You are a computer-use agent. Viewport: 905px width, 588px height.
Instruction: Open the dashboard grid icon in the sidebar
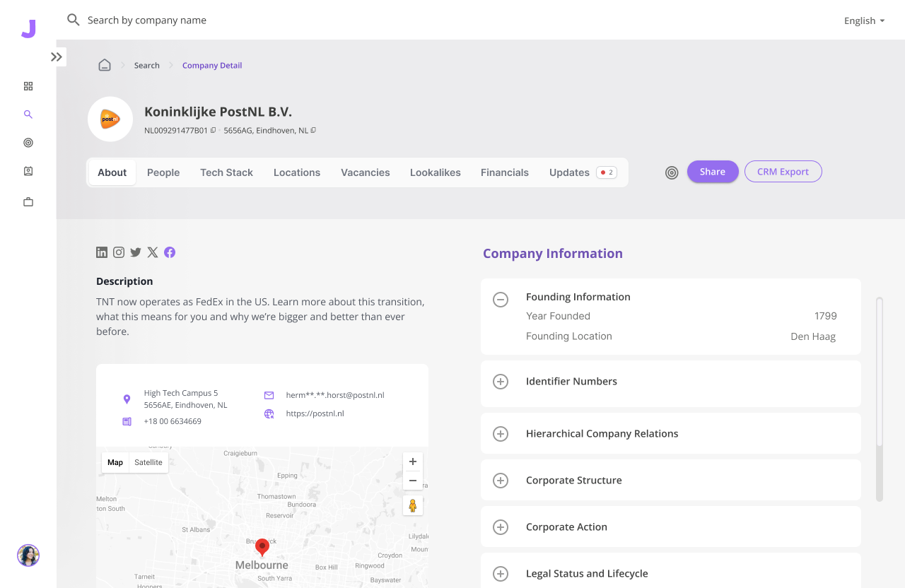coord(28,86)
